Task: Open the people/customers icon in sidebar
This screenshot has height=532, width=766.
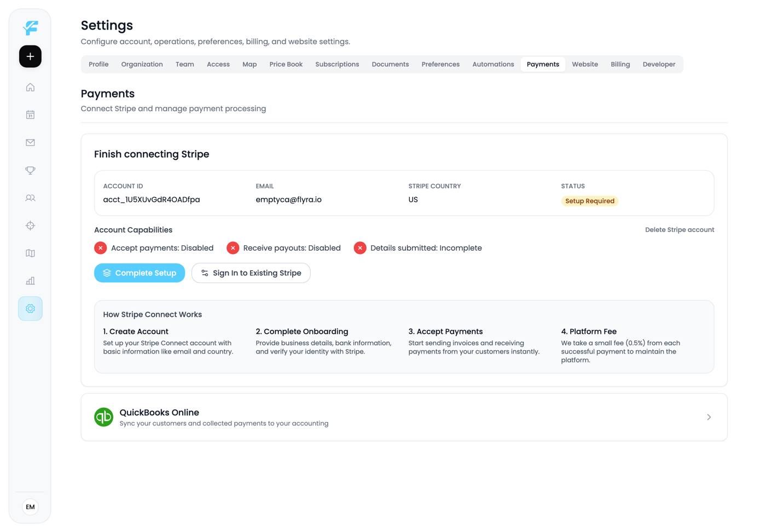Action: pyautogui.click(x=30, y=198)
